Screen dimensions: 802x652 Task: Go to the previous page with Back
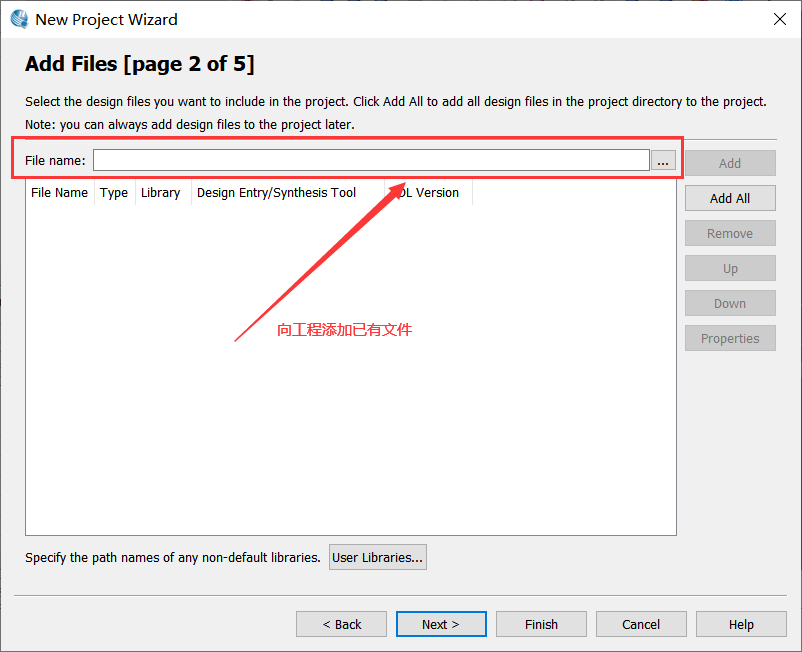(341, 624)
